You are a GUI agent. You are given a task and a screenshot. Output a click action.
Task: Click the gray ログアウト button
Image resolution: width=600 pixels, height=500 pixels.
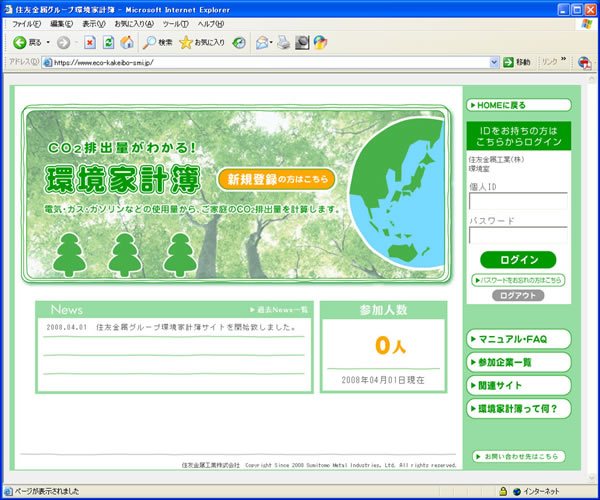518,295
